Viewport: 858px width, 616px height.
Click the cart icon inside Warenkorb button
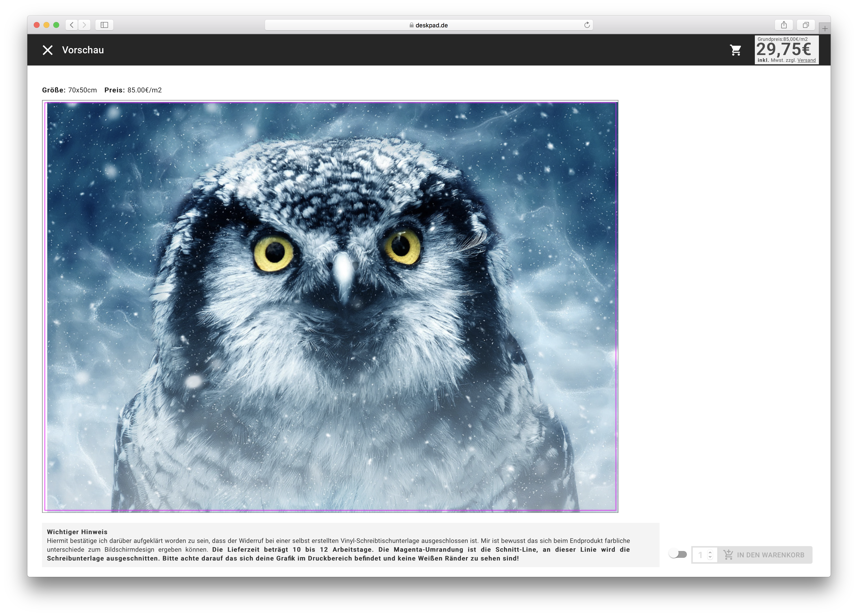[x=728, y=555]
